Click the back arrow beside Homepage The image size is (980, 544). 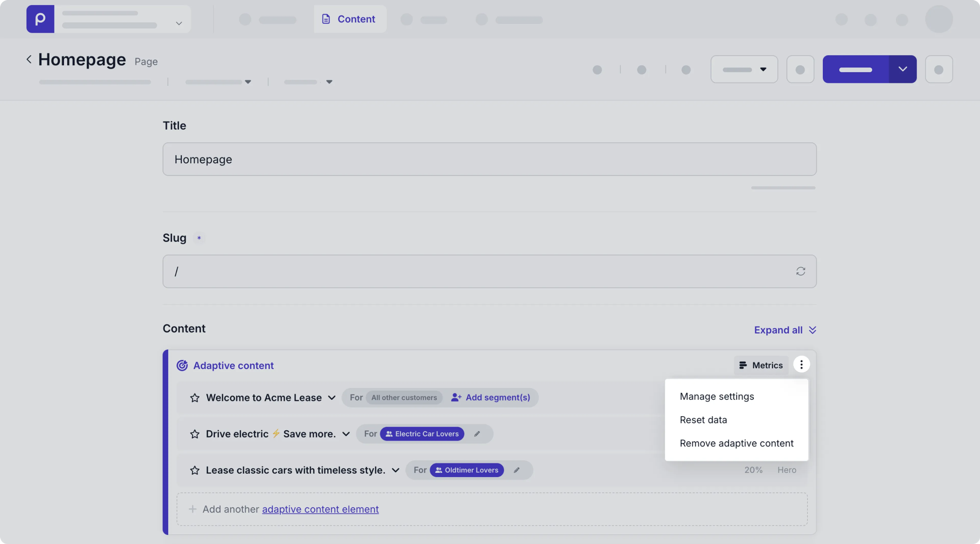click(x=29, y=59)
